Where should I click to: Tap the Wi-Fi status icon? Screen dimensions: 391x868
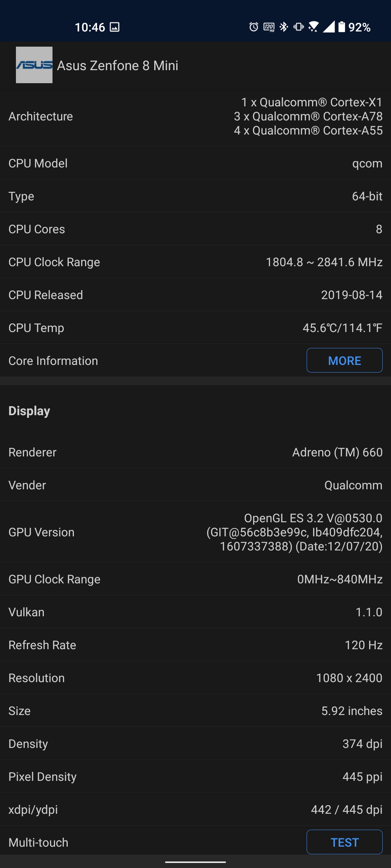coord(314,27)
